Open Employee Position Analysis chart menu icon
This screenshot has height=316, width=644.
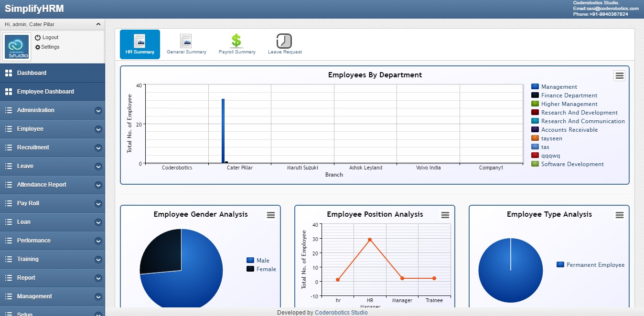tap(445, 215)
